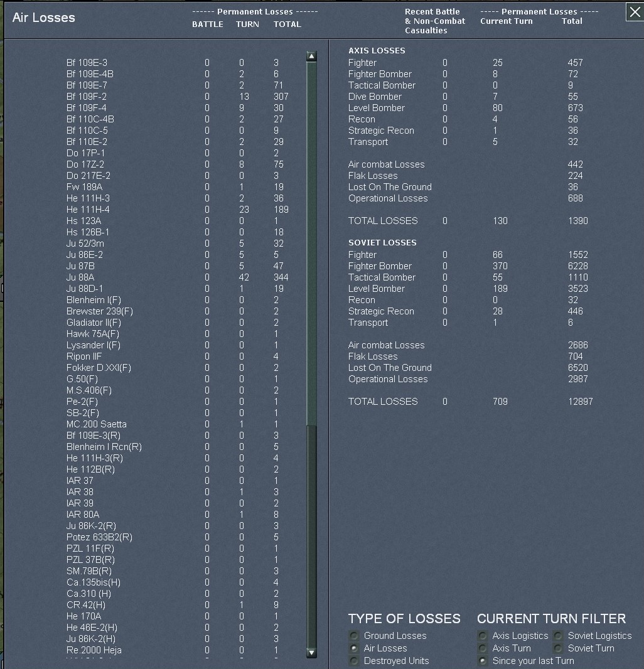Click Axis total losses value 1390
This screenshot has height=669, width=644.
[x=578, y=220]
